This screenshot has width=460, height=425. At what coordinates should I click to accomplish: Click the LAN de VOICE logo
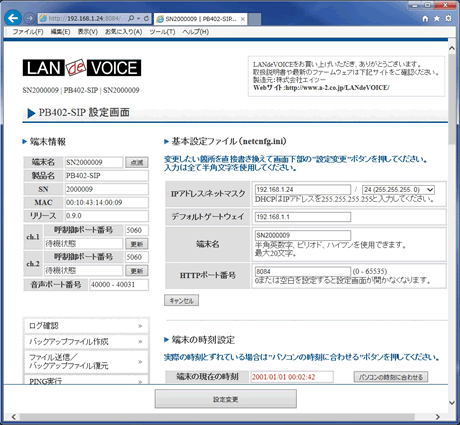pos(82,68)
